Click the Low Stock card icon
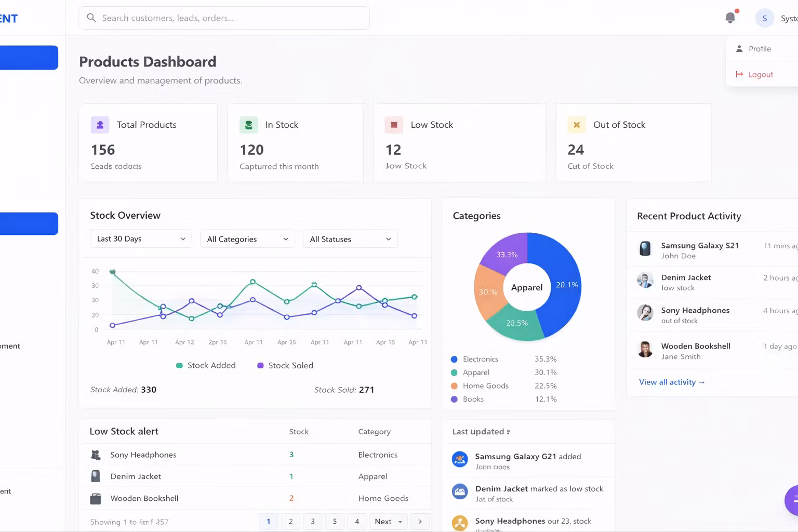The image size is (798, 532). (394, 125)
